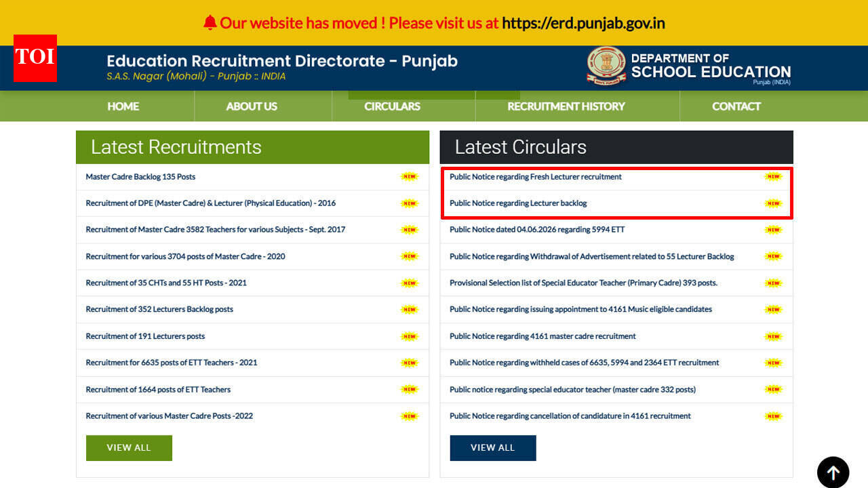Open Recruitment of 35 CHTs and 55 HT Posts
868x488 pixels.
[x=166, y=283]
